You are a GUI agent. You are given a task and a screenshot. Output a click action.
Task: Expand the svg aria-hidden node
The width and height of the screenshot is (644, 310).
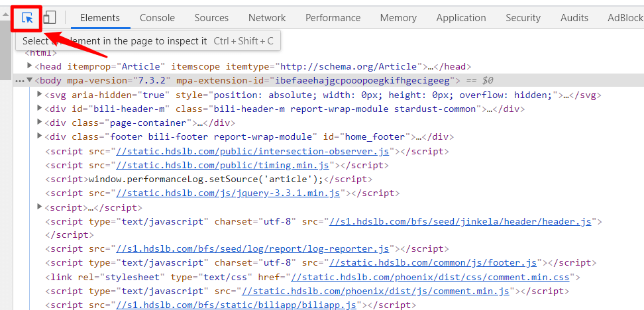[x=40, y=95]
